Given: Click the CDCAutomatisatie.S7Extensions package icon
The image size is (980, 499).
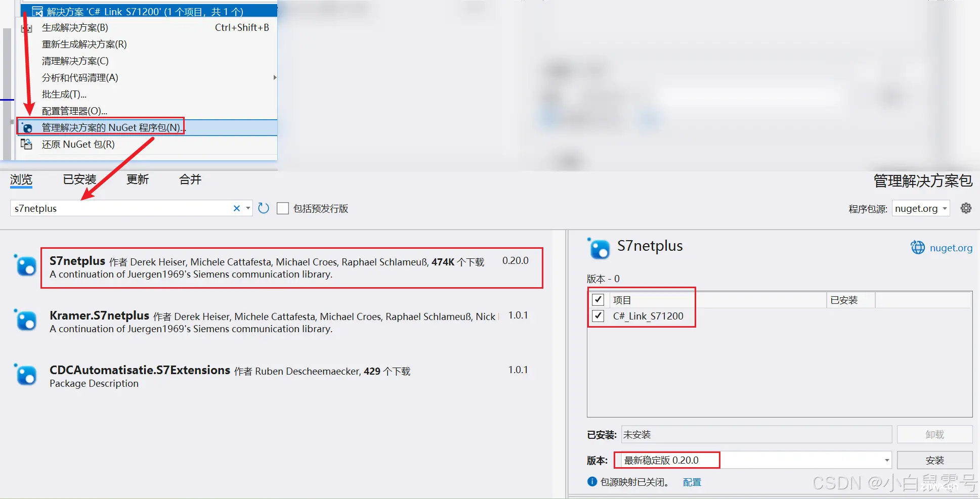Looking at the screenshot, I should click(26, 375).
